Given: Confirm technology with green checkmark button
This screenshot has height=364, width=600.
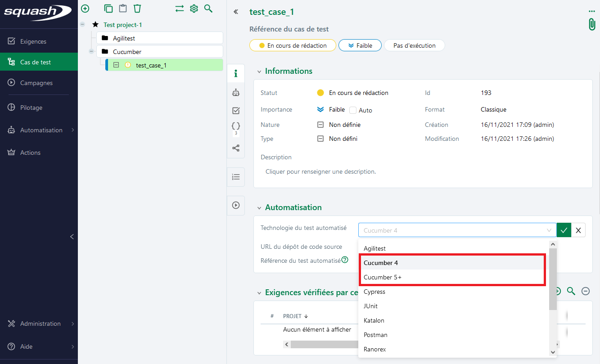Looking at the screenshot, I should click(x=564, y=230).
